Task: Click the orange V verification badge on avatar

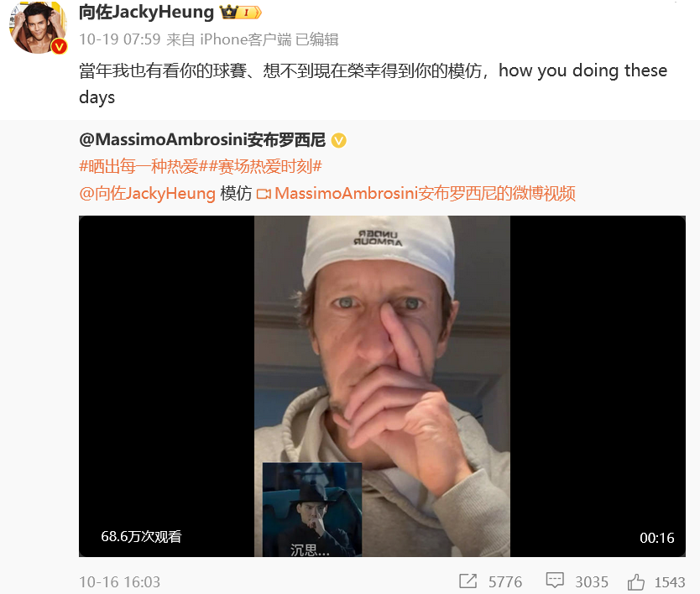Action: (59, 46)
